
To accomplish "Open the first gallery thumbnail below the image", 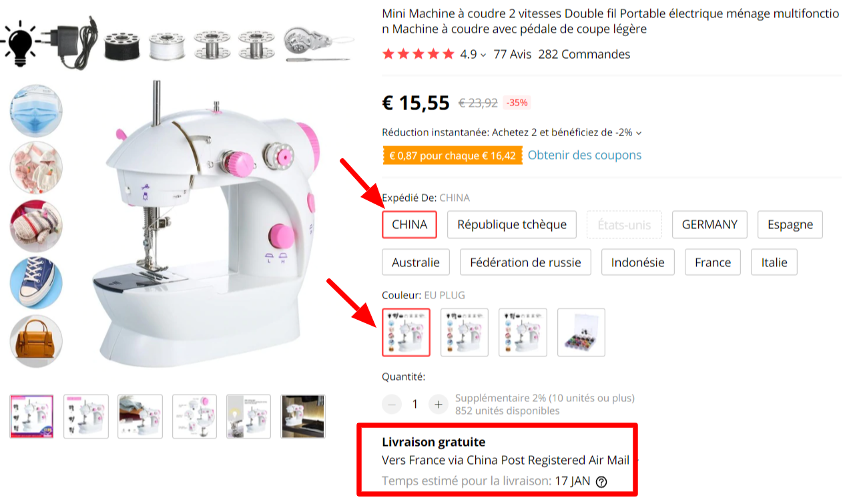I will point(31,417).
